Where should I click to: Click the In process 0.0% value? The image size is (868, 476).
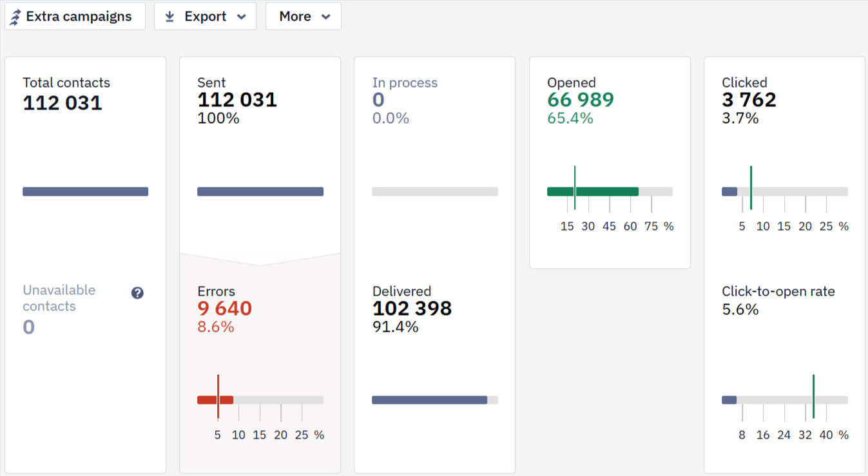click(x=391, y=118)
